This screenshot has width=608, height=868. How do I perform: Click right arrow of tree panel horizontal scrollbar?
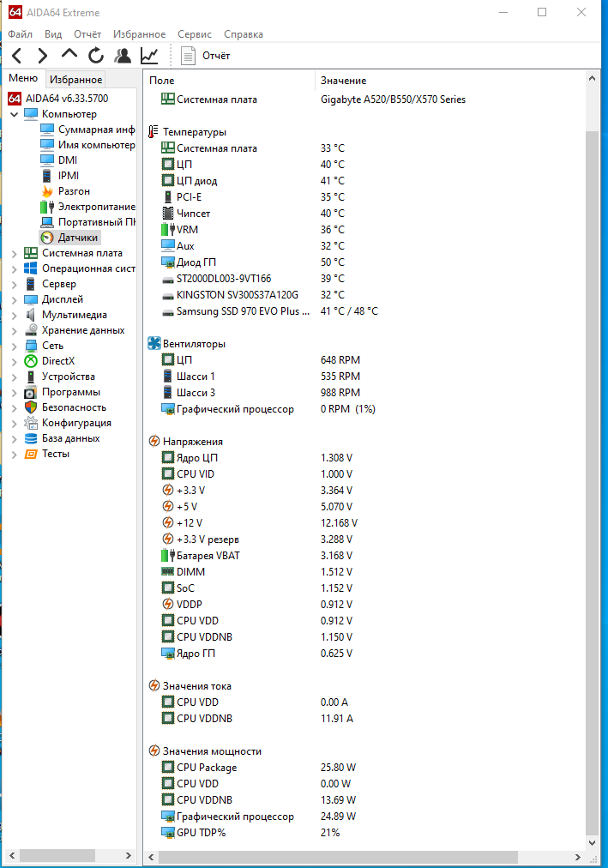click(x=129, y=856)
